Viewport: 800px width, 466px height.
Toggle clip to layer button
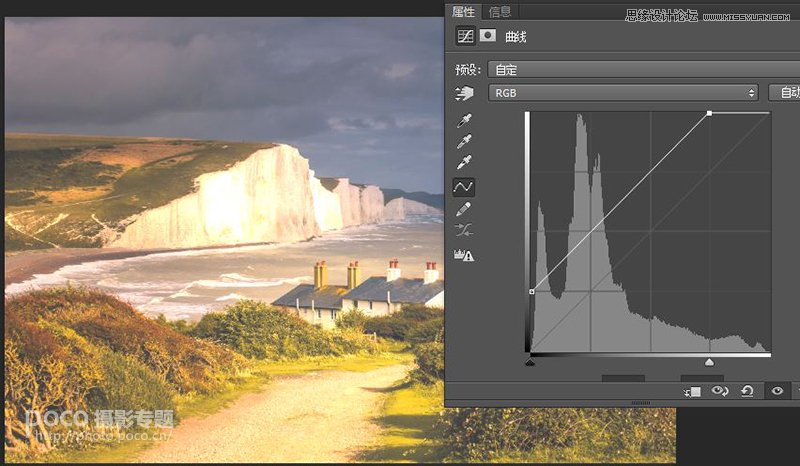click(x=692, y=391)
